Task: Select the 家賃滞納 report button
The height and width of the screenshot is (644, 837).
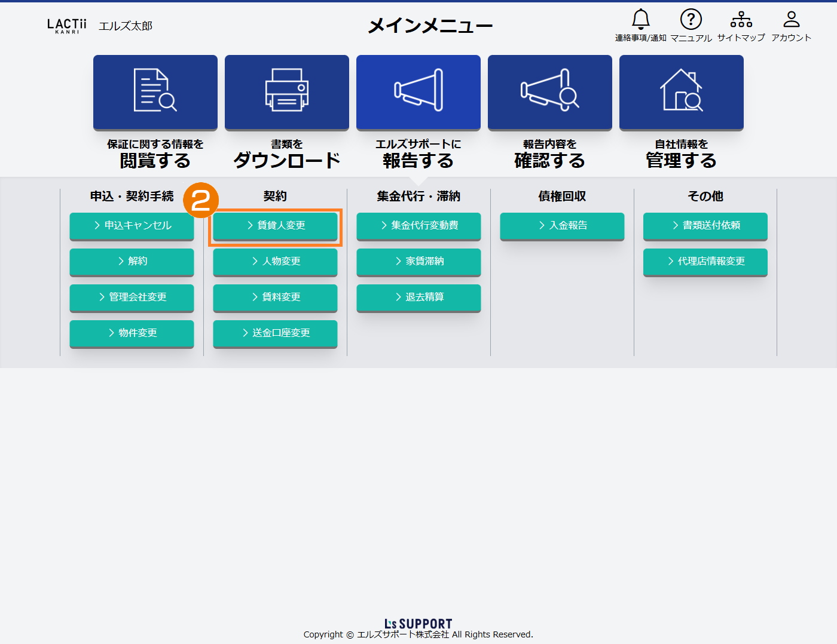Action: pos(418,262)
